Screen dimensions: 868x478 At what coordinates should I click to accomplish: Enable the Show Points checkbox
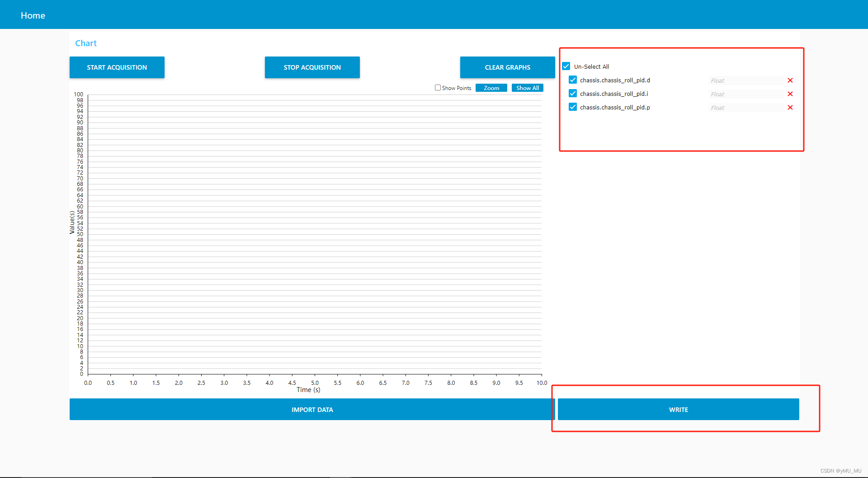tap(438, 88)
